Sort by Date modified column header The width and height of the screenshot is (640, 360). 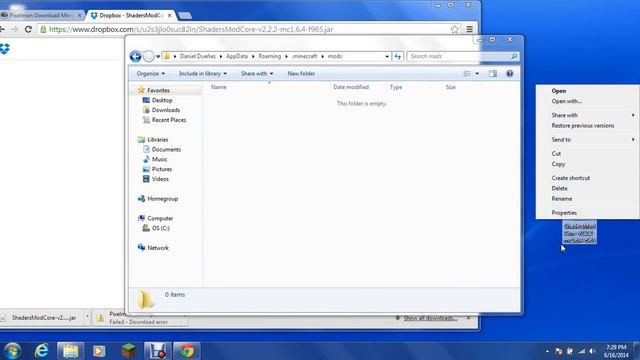pos(351,87)
